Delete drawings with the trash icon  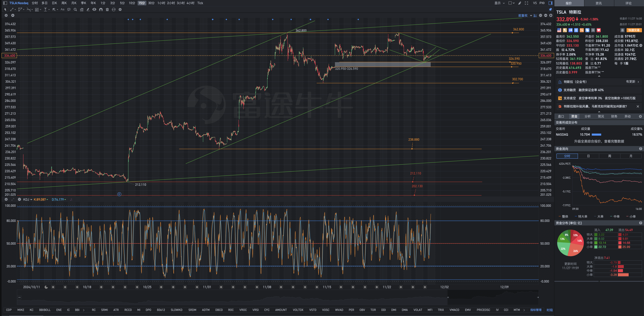point(107,9)
